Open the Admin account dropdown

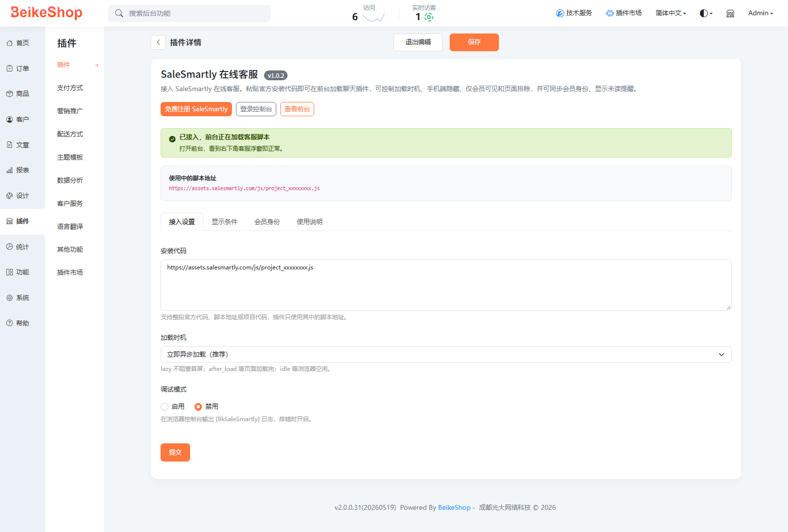(760, 13)
